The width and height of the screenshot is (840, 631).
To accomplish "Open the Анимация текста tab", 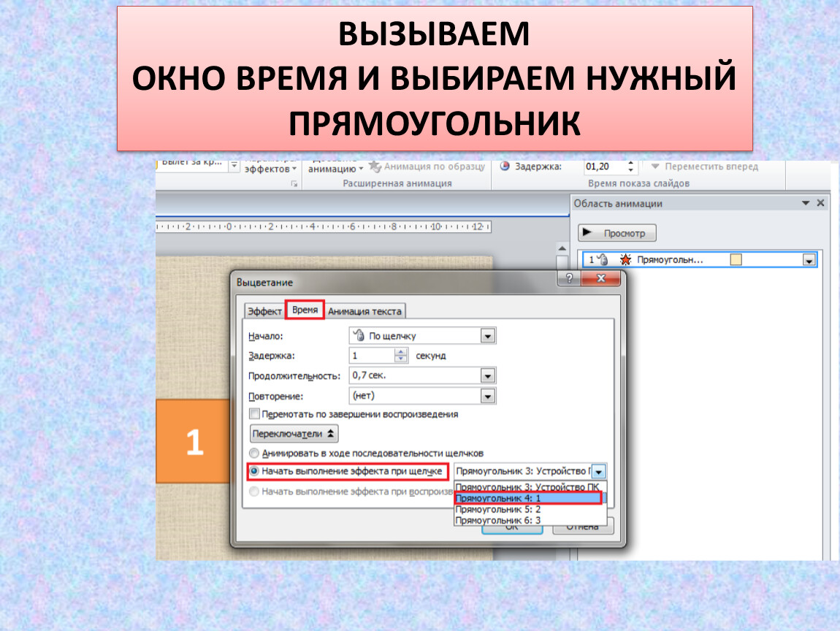I will 364,311.
